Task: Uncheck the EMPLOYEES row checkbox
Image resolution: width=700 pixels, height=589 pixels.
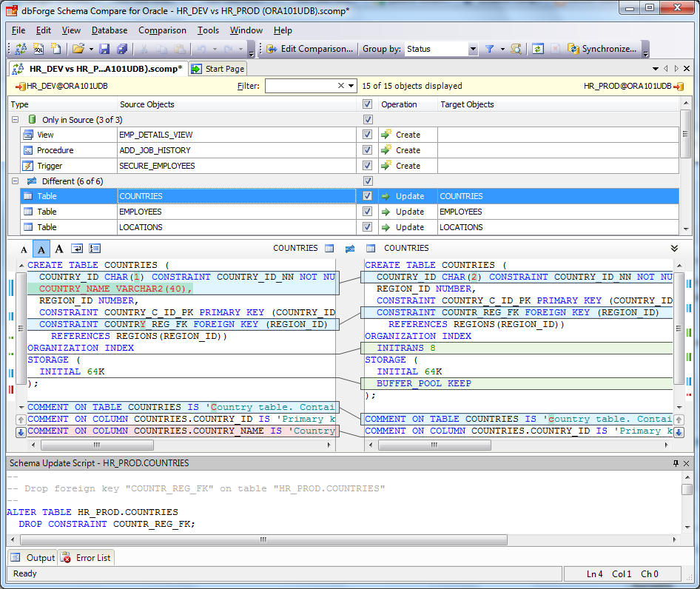Action: click(368, 211)
